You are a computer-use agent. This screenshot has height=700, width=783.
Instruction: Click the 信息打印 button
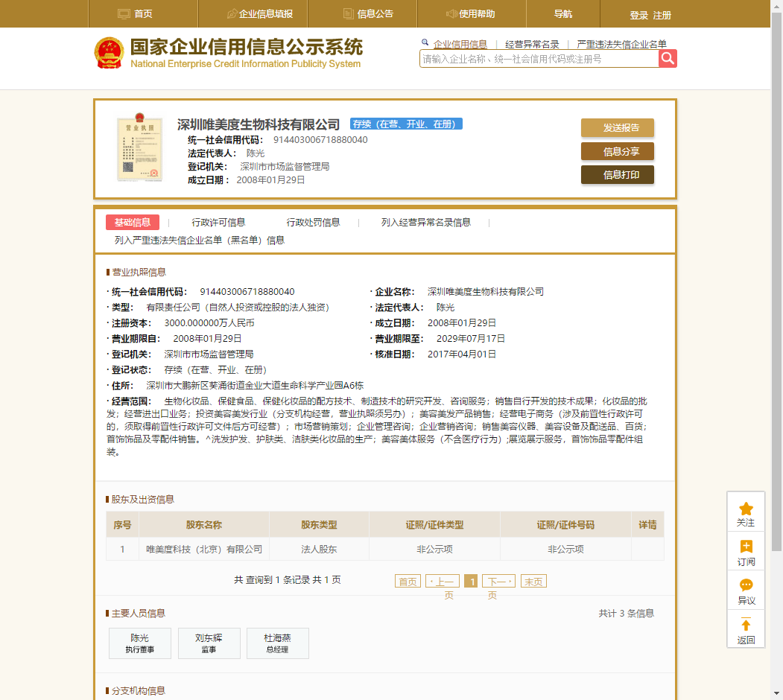(x=617, y=175)
